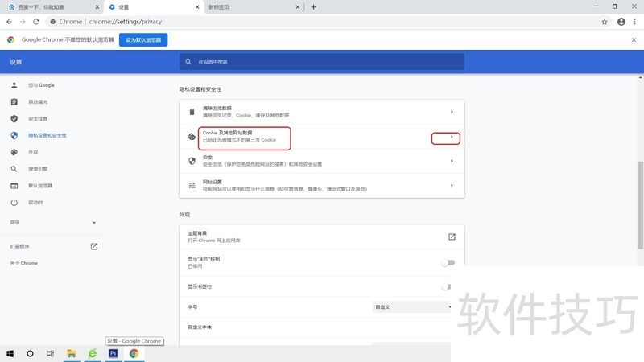The height and width of the screenshot is (362, 644).
Task: Click the Chrome icon in the taskbar
Action: [x=134, y=353]
